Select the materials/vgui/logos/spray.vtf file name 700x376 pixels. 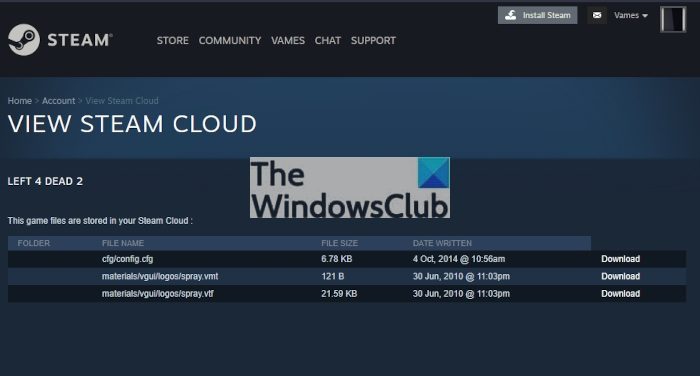(158, 294)
